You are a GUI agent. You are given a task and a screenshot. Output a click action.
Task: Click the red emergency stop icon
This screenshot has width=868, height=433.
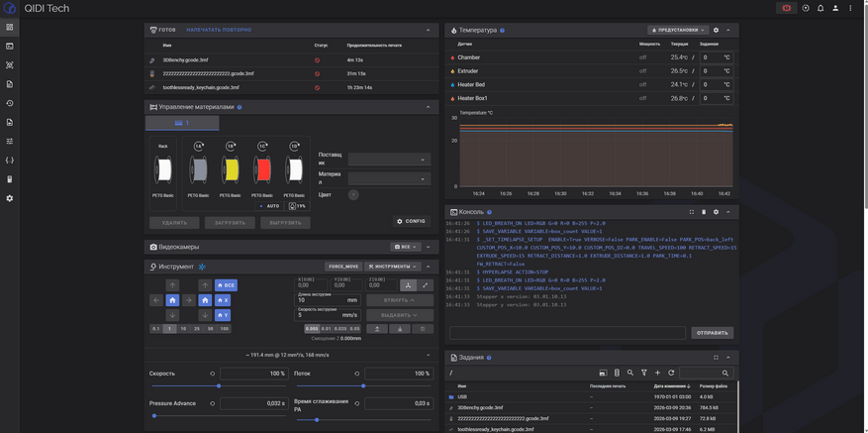click(786, 8)
